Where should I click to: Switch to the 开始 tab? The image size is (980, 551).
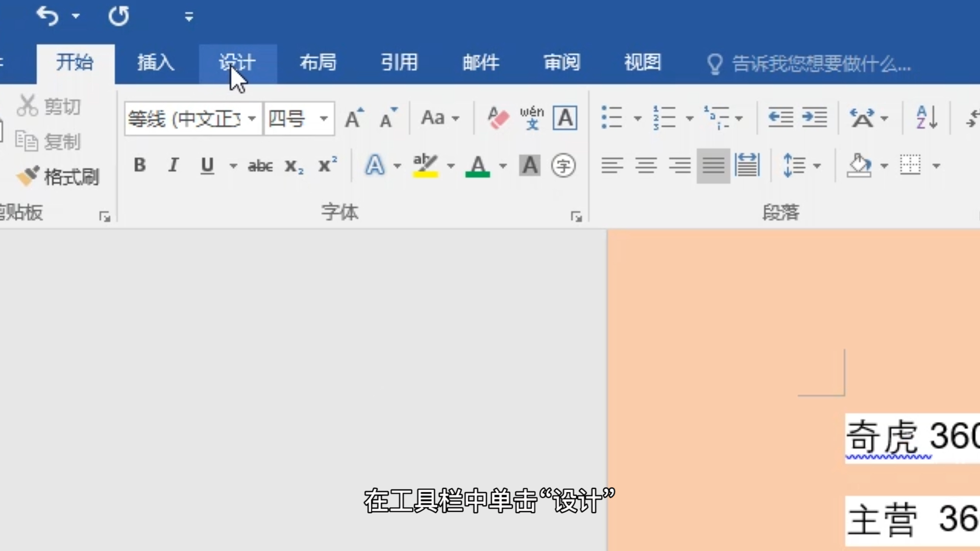pyautogui.click(x=75, y=63)
